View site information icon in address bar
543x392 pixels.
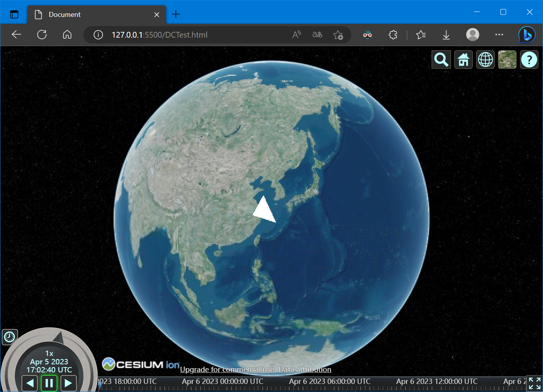click(x=98, y=35)
